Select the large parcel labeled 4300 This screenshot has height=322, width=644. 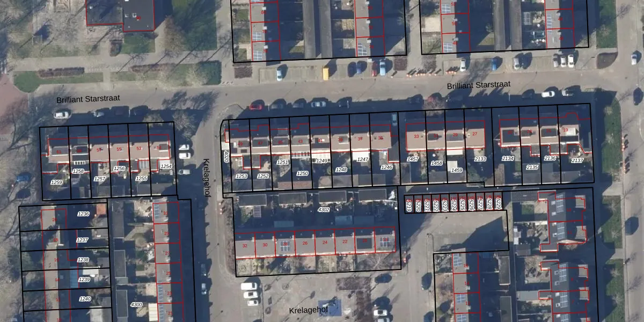tap(136, 304)
